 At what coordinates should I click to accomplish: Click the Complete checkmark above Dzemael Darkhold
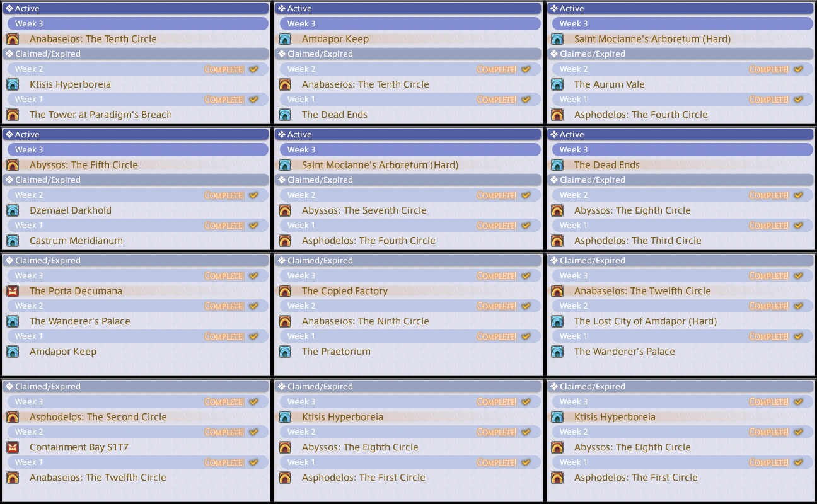pyautogui.click(x=253, y=195)
